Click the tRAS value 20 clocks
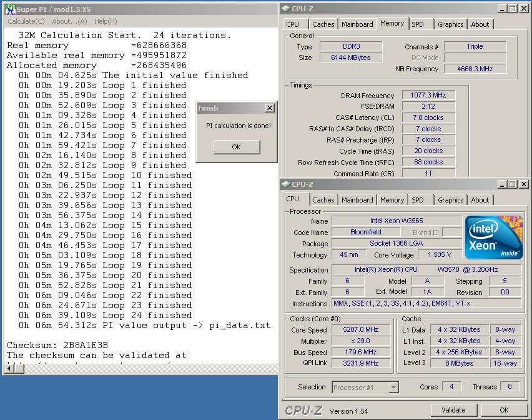The image size is (532, 420). point(428,151)
